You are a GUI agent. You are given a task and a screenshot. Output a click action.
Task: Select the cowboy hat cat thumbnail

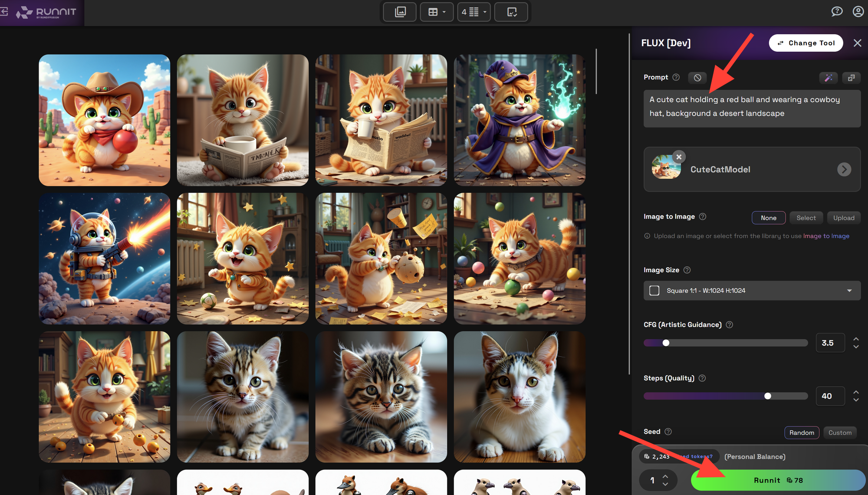(x=104, y=120)
